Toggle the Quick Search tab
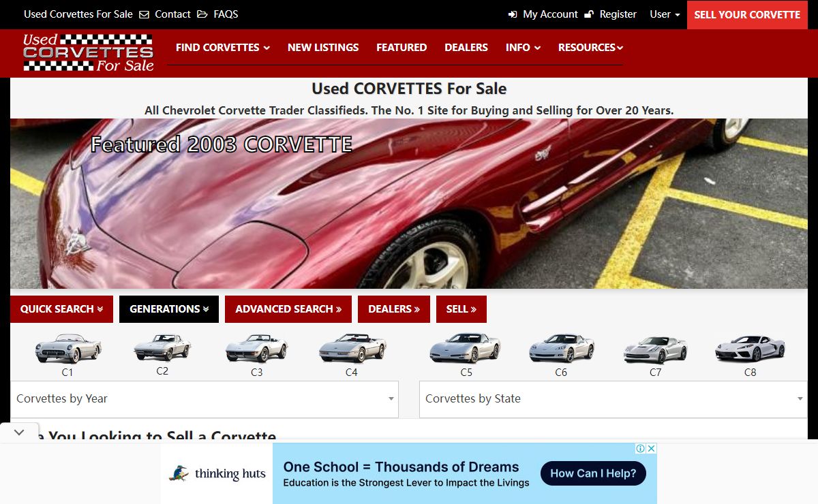Viewport: 818px width, 504px height. (x=61, y=309)
